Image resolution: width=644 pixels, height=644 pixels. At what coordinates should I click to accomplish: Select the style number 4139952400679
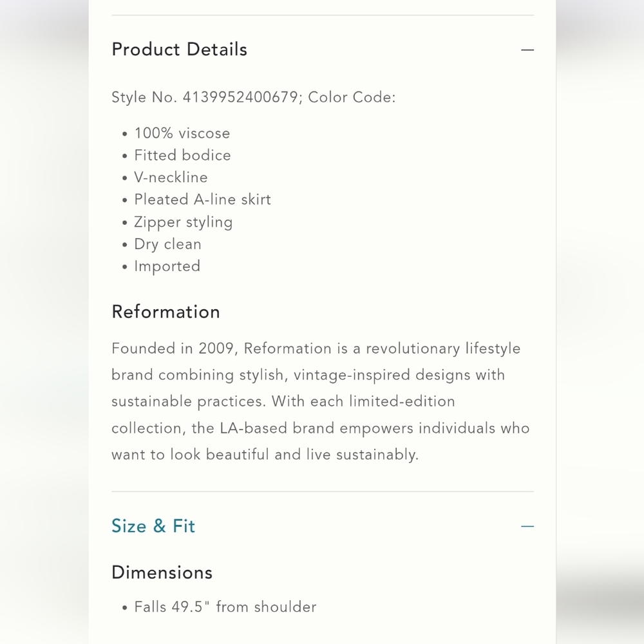click(240, 97)
